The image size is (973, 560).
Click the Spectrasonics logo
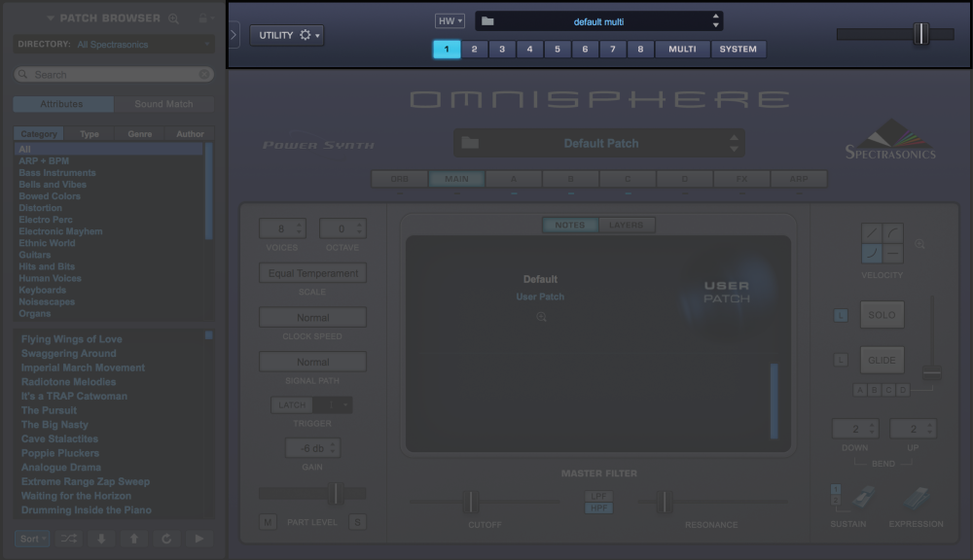[x=890, y=139]
